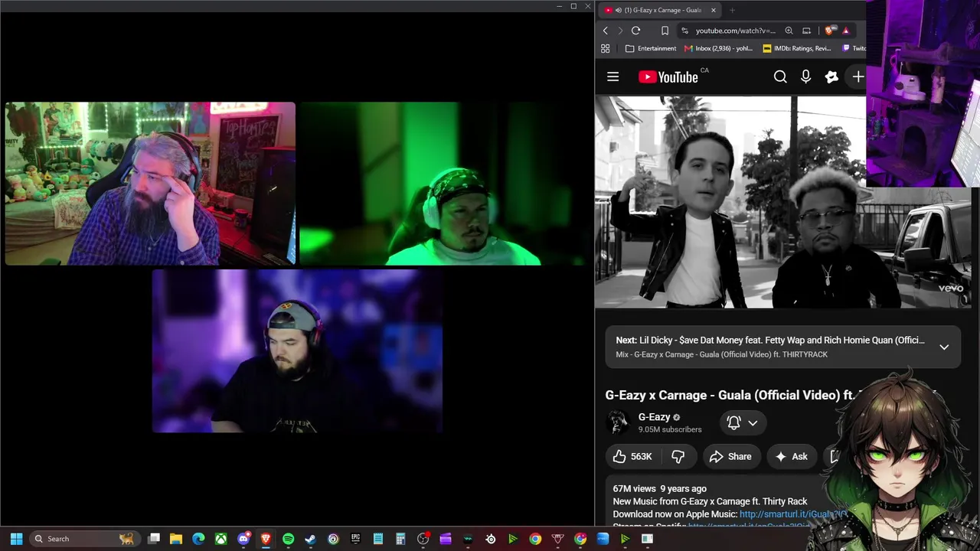Click the install app icon in address bar
The image size is (980, 551).
806,31
